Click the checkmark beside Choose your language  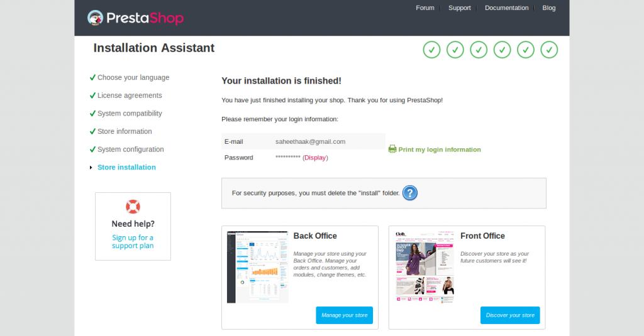[x=92, y=77]
